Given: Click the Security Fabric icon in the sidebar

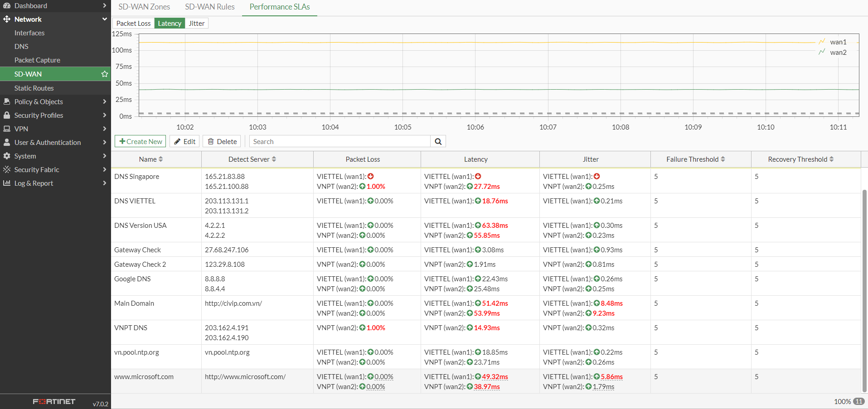Looking at the screenshot, I should [7, 169].
